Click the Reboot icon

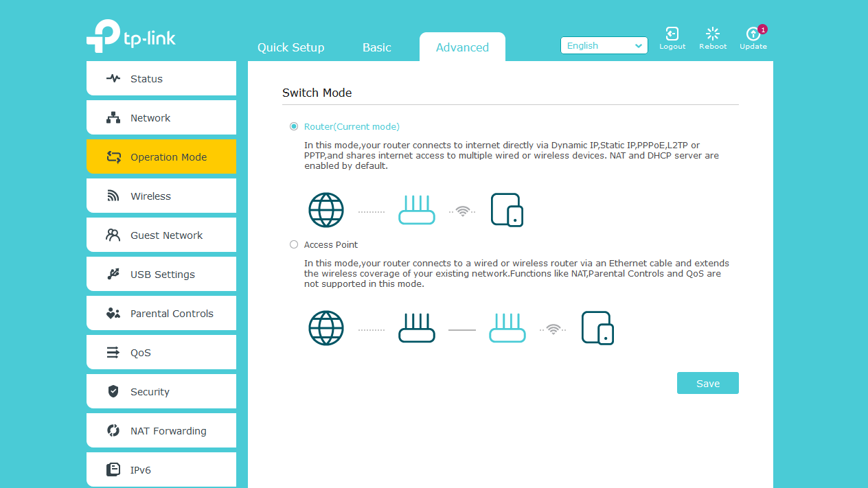tap(713, 34)
